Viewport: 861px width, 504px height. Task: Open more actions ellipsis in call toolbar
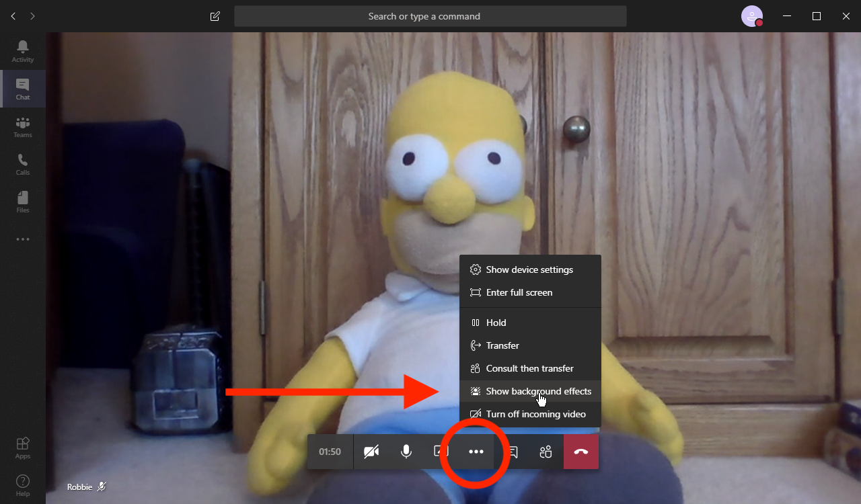coord(476,452)
